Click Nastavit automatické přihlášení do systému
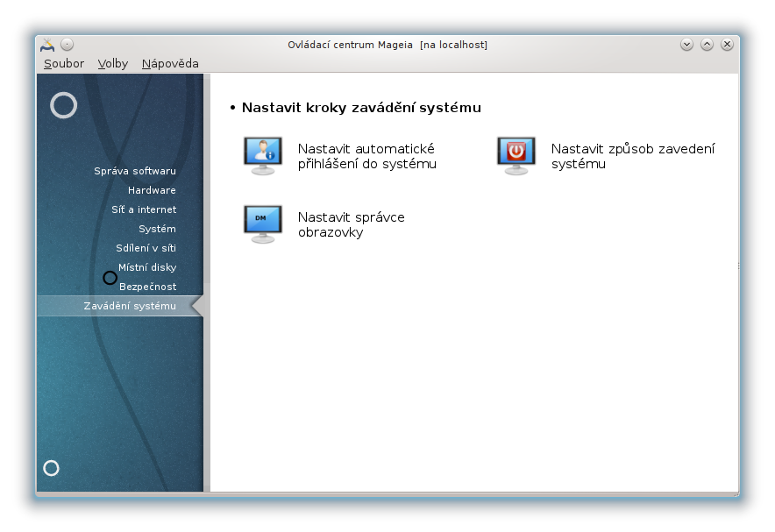The image size is (775, 532). click(366, 156)
